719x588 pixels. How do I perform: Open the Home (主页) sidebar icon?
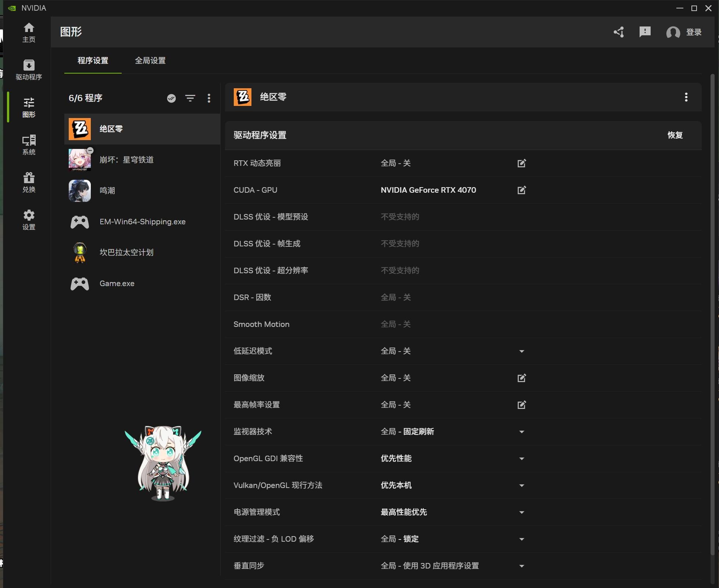29,32
